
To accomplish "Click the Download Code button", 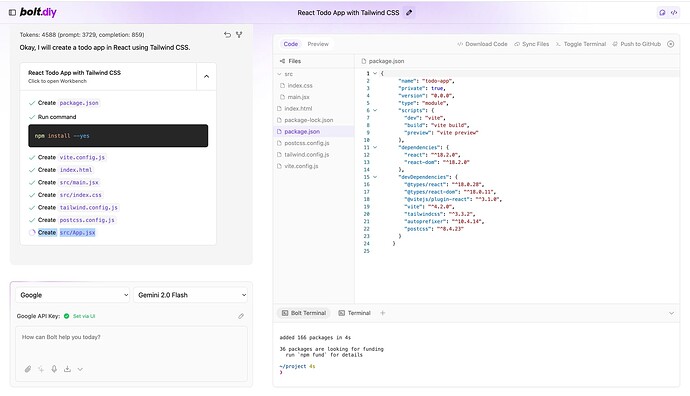I will pos(482,44).
